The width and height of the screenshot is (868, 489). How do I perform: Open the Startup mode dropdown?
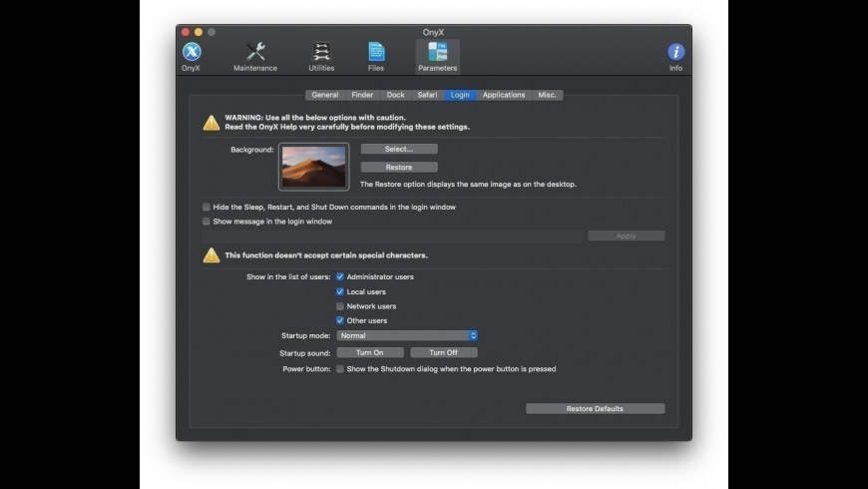[x=407, y=335]
